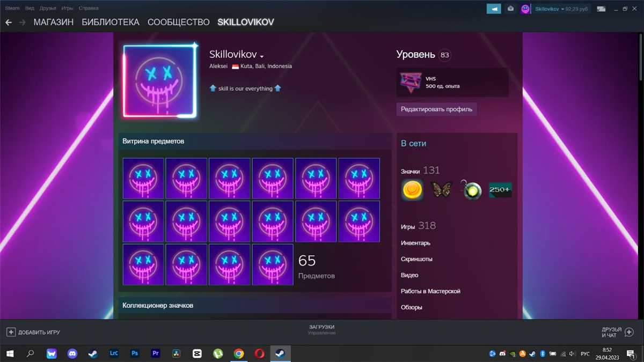Open the Обзоры link
This screenshot has width=644, height=362.
point(412,307)
